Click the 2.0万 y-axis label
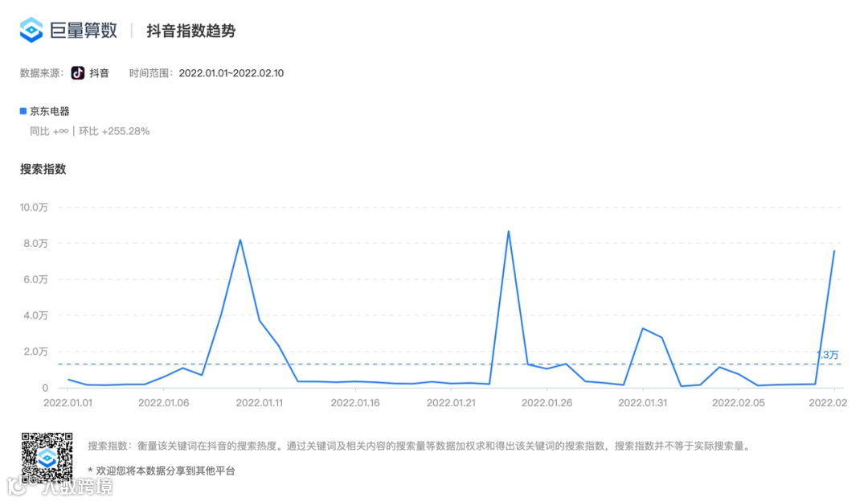This screenshot has height=502, width=868. point(35,352)
